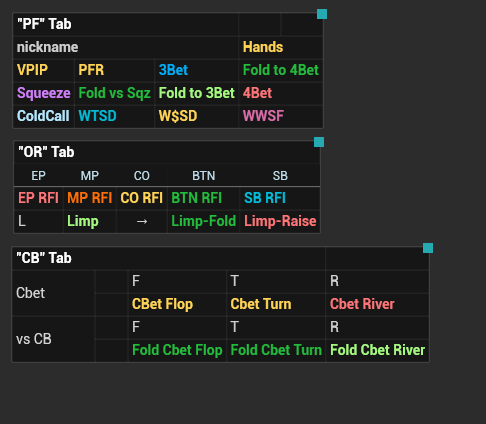The image size is (486, 424).
Task: Select the CO RFI stat
Action: click(142, 198)
